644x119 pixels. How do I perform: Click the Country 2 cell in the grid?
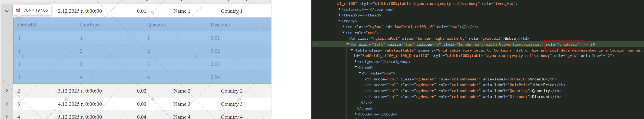point(231,91)
